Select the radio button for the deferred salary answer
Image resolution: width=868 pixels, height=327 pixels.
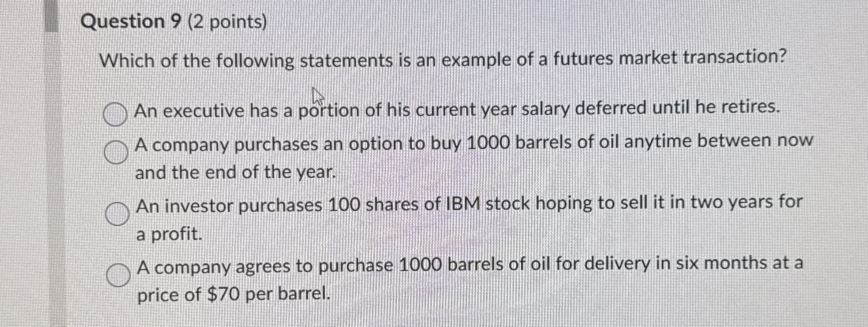[x=114, y=114]
